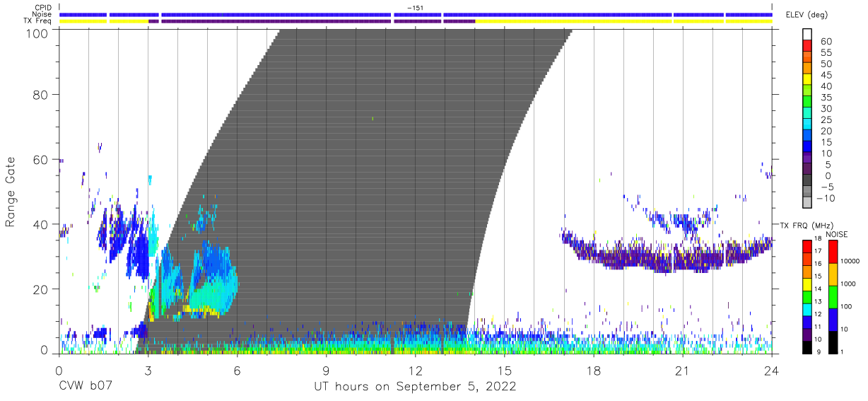
Task: Click the 'TX Freq' row label
Action: click(39, 21)
